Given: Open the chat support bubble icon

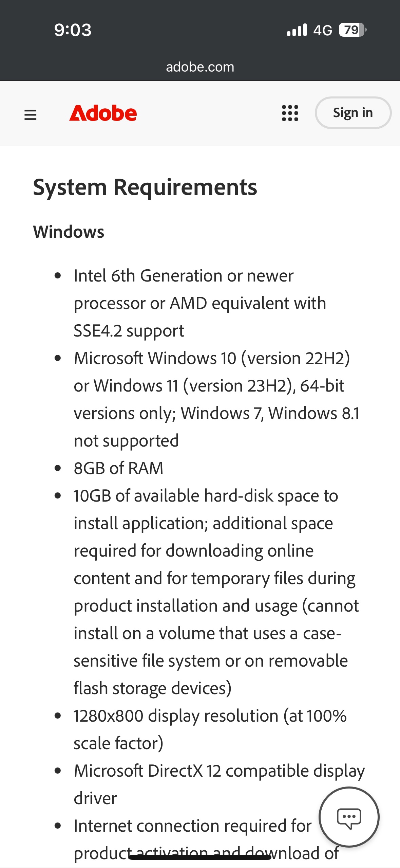Looking at the screenshot, I should (x=349, y=817).
